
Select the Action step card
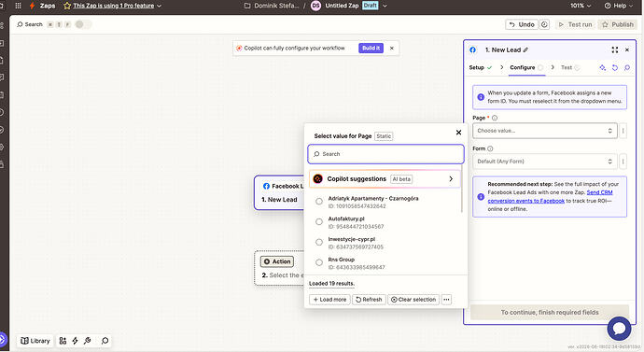[279, 268]
